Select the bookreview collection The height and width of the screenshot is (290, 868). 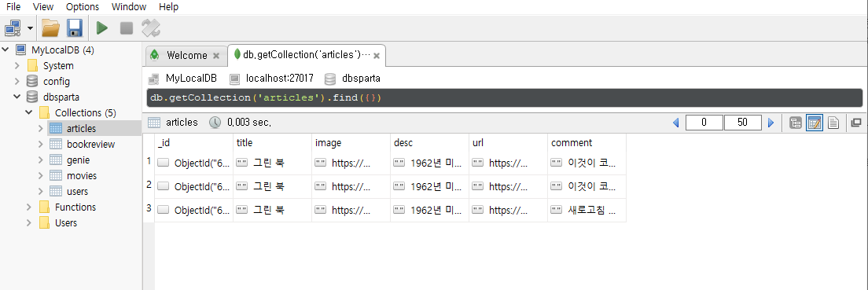(90, 144)
